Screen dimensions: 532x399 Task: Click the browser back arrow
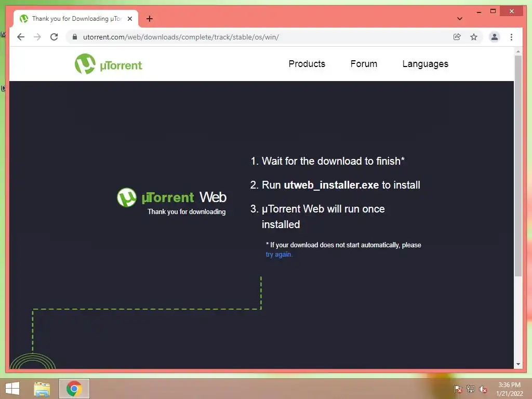(x=21, y=37)
